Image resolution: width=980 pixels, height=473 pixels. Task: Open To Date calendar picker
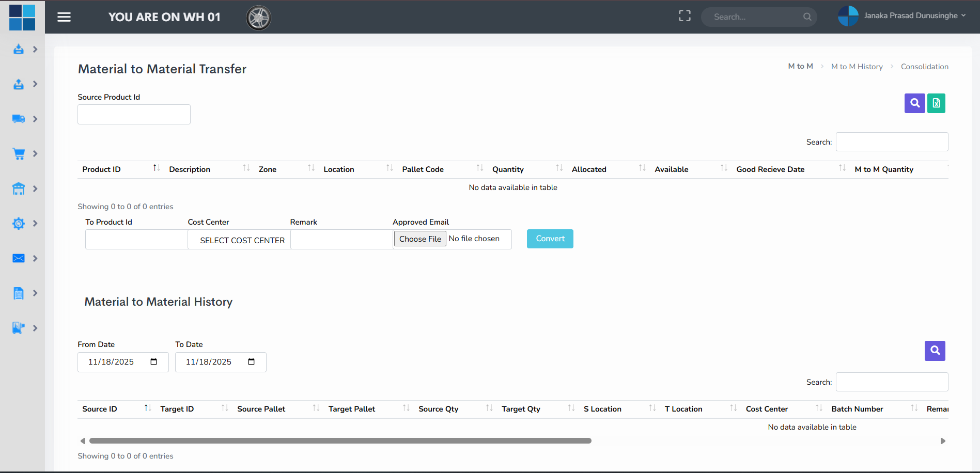point(251,362)
